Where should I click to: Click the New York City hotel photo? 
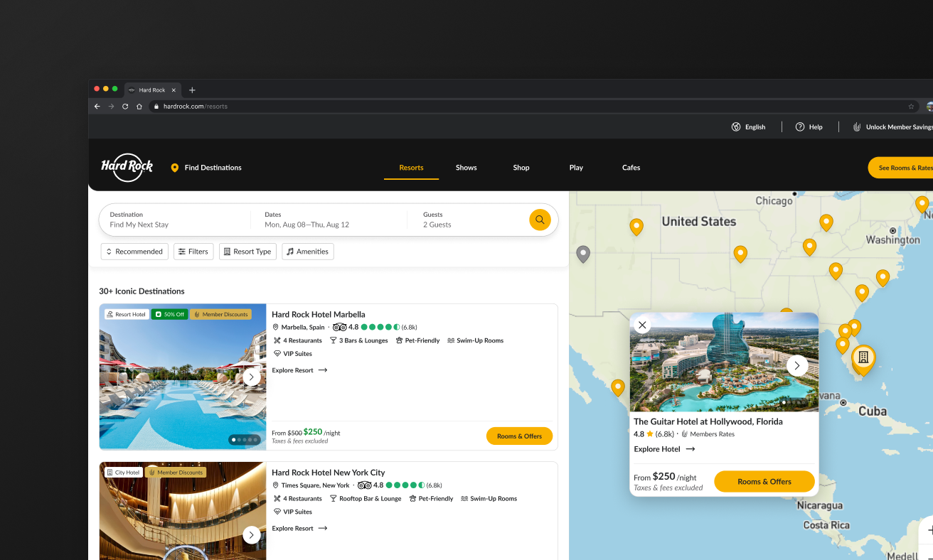tap(183, 511)
